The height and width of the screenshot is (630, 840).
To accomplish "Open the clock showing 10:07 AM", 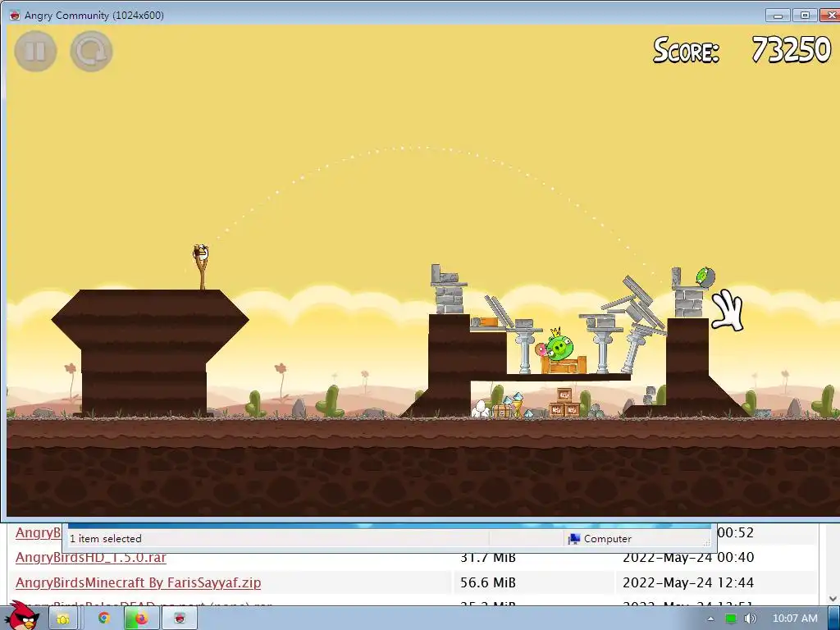I will pos(795,619).
